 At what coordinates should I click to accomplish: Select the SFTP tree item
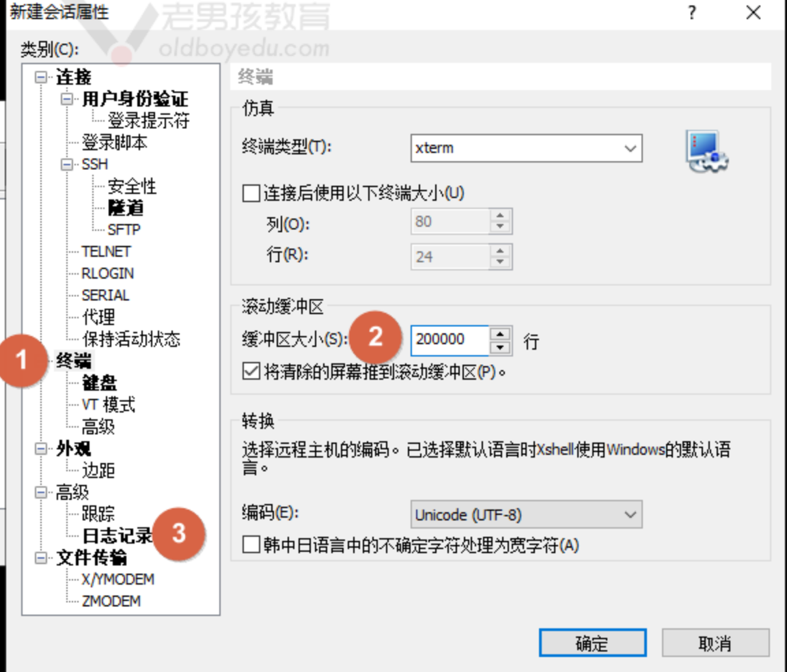[x=124, y=230]
